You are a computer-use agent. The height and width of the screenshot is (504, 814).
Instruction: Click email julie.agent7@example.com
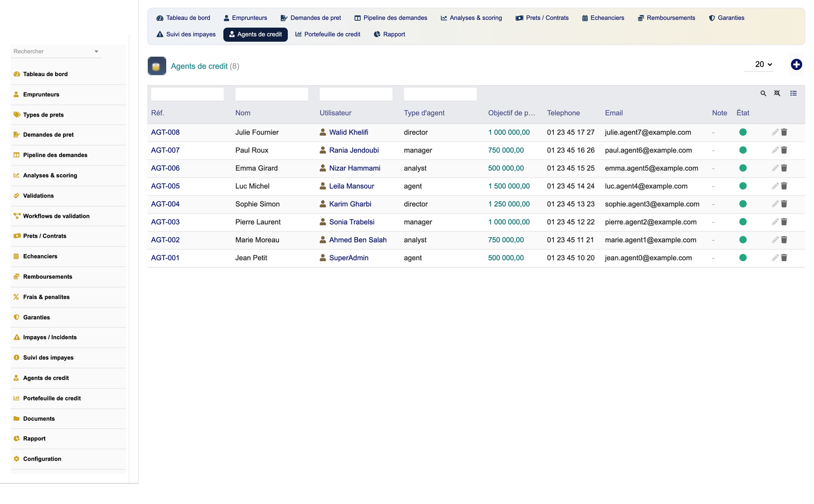coord(648,132)
